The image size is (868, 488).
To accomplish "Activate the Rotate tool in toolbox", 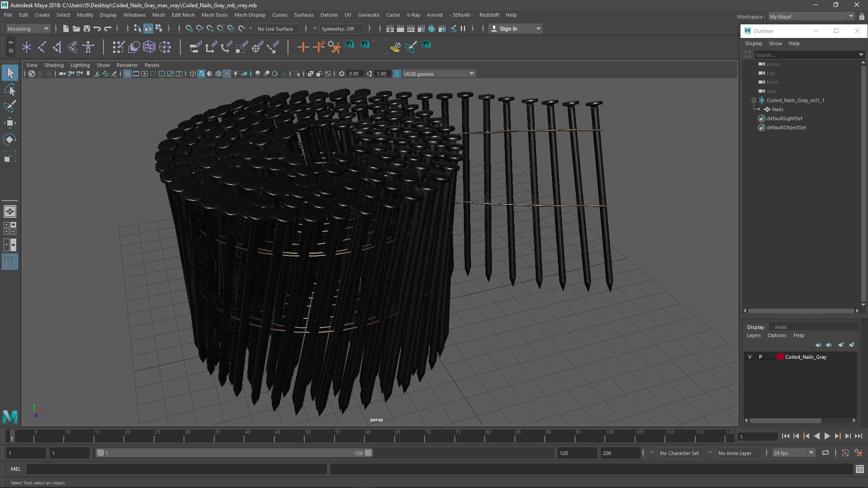I will 9,140.
